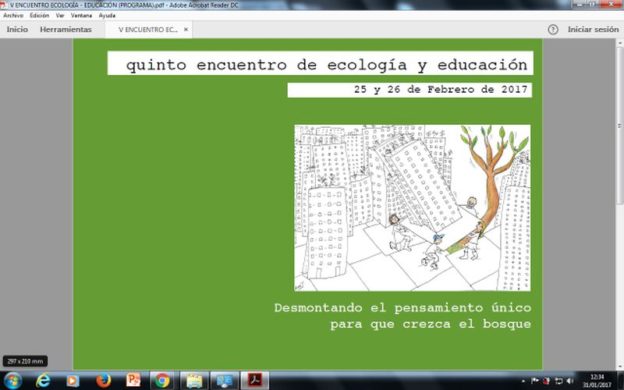
Task: Open the Archivo menu
Action: pos(13,16)
